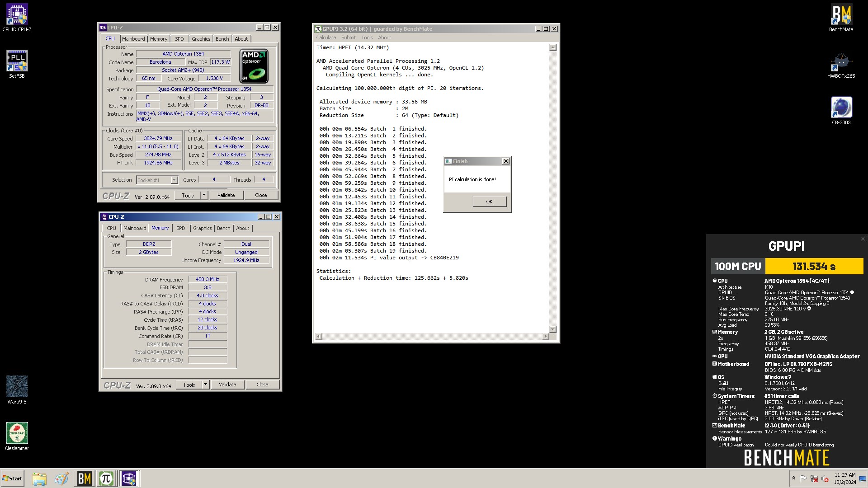Switch to CPU-Z taskbar icon
This screenshot has height=488, width=868.
pos(128,479)
